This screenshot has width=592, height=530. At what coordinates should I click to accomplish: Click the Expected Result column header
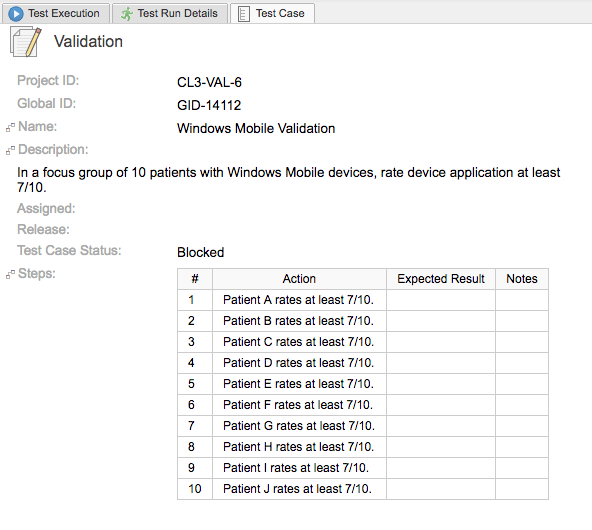[441, 279]
